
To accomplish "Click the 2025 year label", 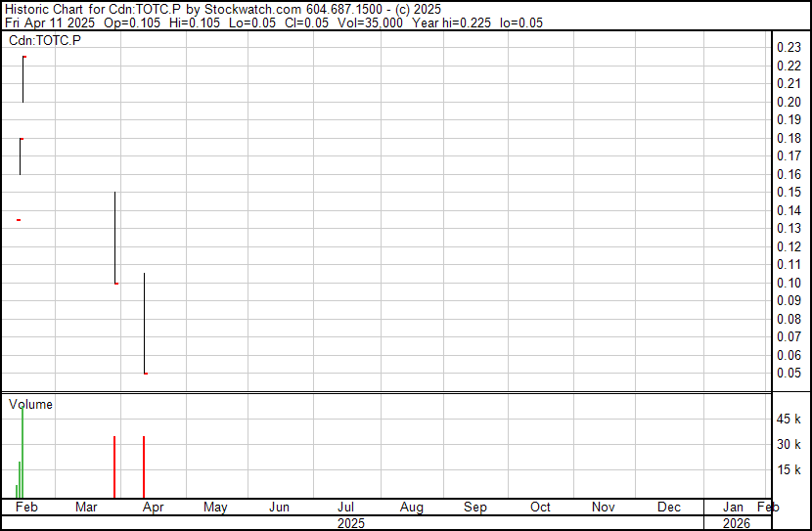I will coord(351,523).
